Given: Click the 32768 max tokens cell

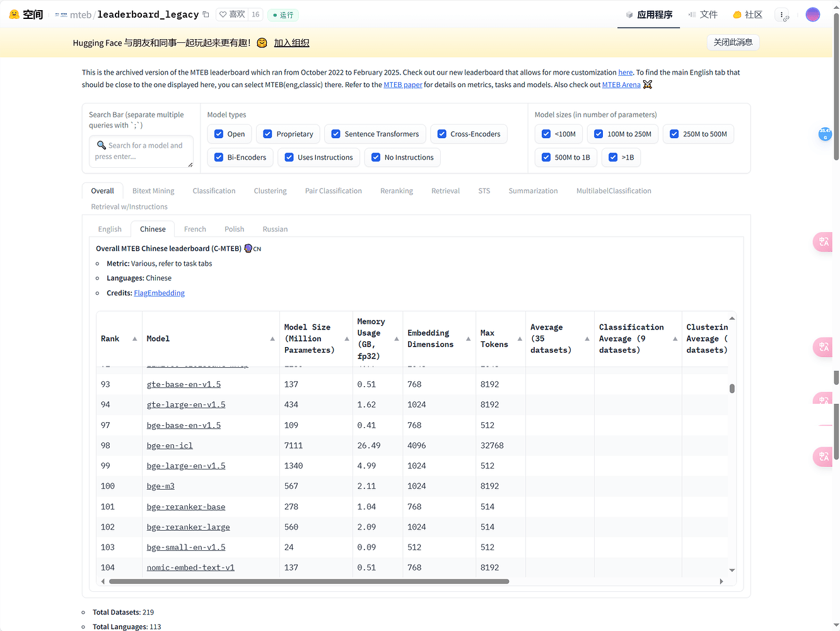Looking at the screenshot, I should (x=492, y=445).
